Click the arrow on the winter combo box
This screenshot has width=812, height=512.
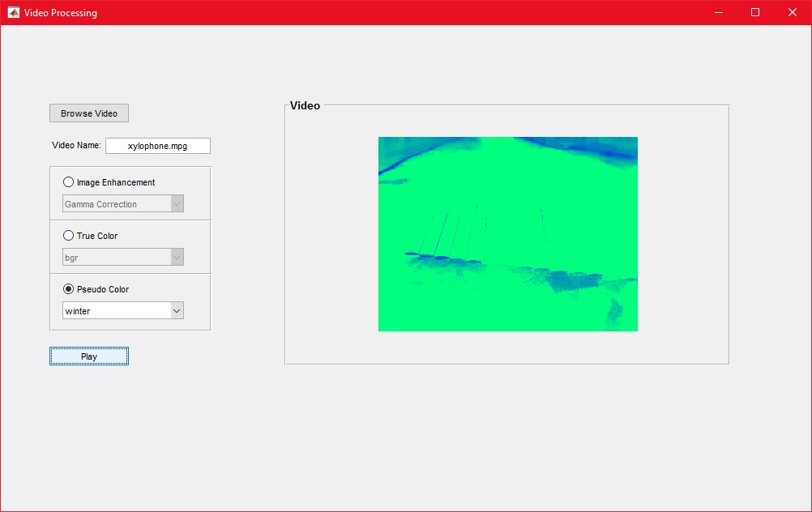point(177,311)
